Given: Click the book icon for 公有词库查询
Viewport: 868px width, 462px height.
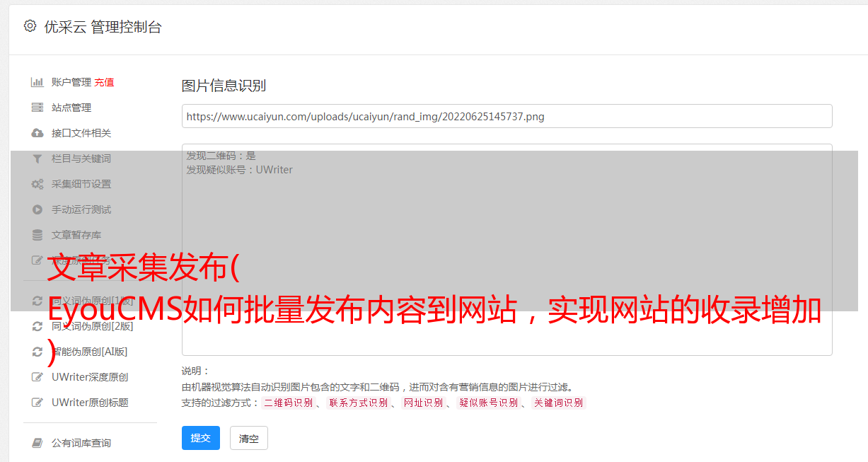Looking at the screenshot, I should point(37,443).
